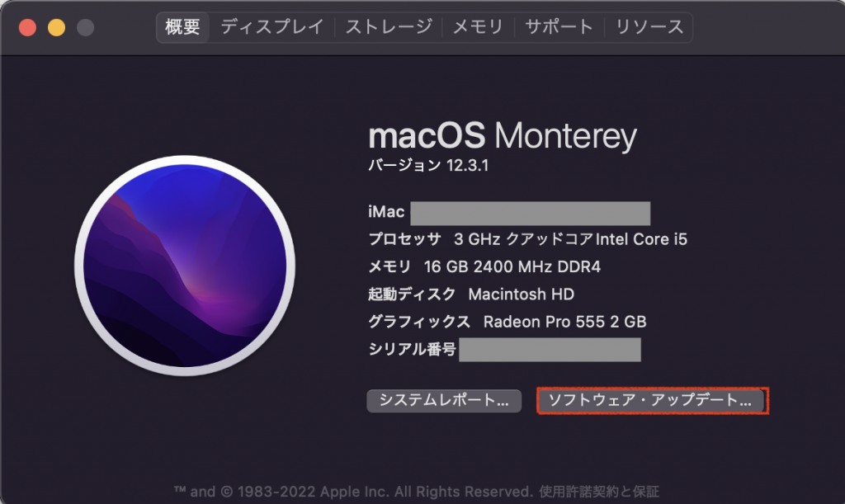Click the gray zoom traffic light
The width and height of the screenshot is (845, 504).
pyautogui.click(x=83, y=26)
